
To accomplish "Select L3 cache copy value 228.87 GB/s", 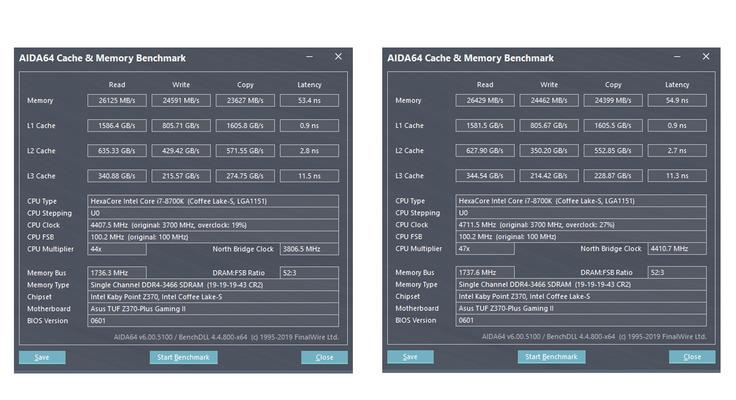I will tap(613, 176).
